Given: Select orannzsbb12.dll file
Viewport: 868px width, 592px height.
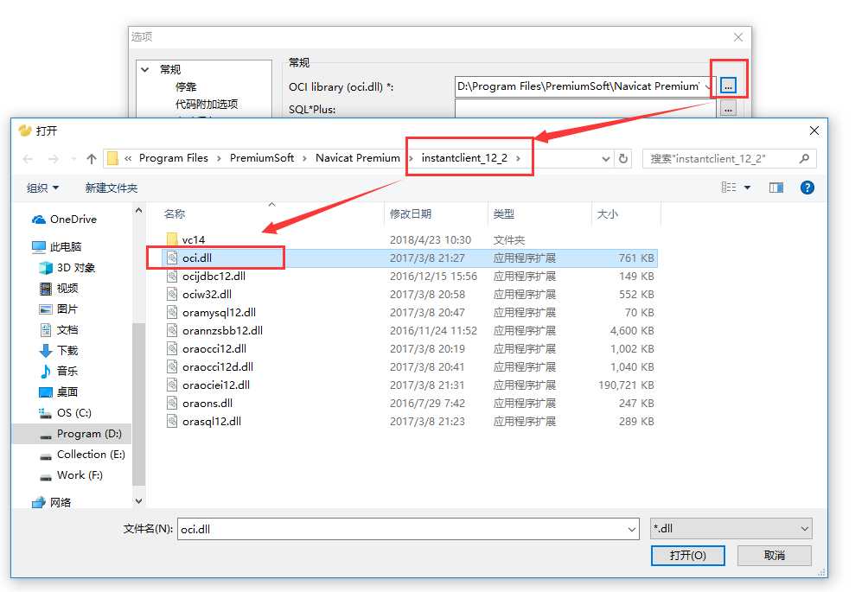Looking at the screenshot, I should (x=411, y=331).
